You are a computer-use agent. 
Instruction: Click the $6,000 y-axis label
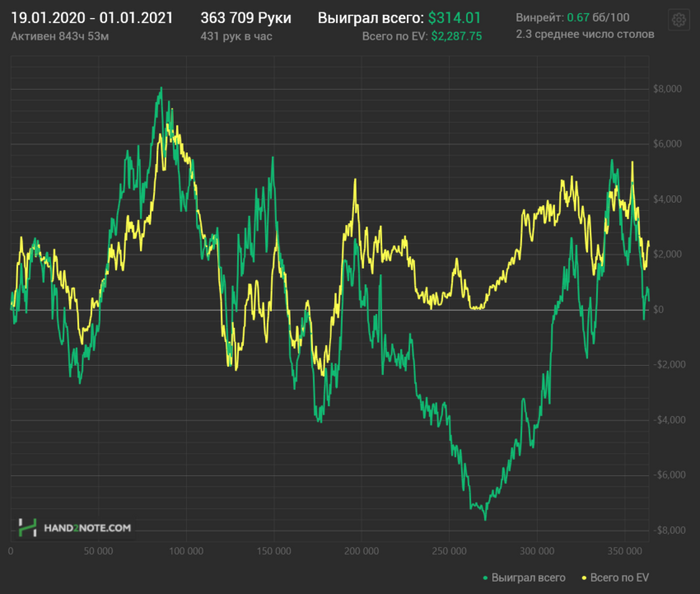(x=667, y=144)
